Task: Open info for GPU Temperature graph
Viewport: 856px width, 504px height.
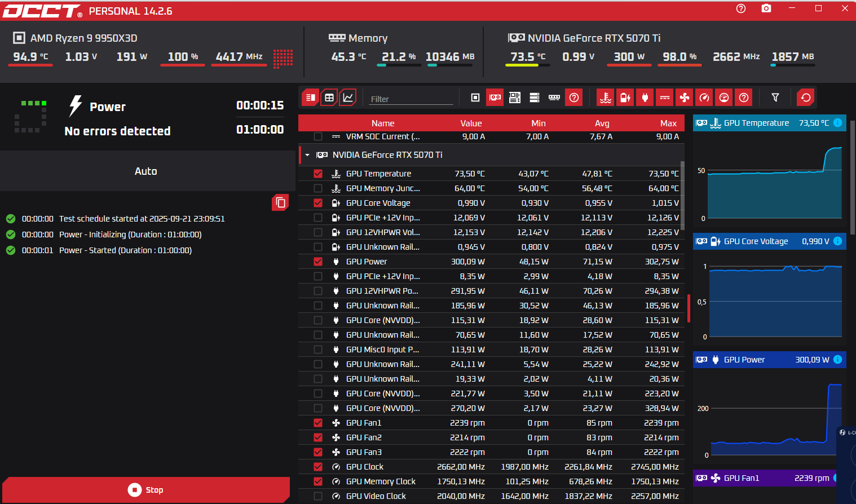Action: tap(838, 122)
